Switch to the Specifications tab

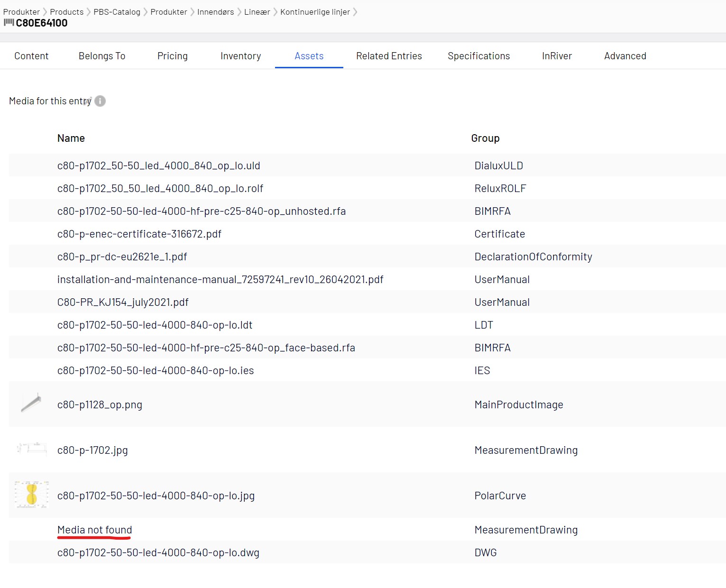click(x=478, y=56)
